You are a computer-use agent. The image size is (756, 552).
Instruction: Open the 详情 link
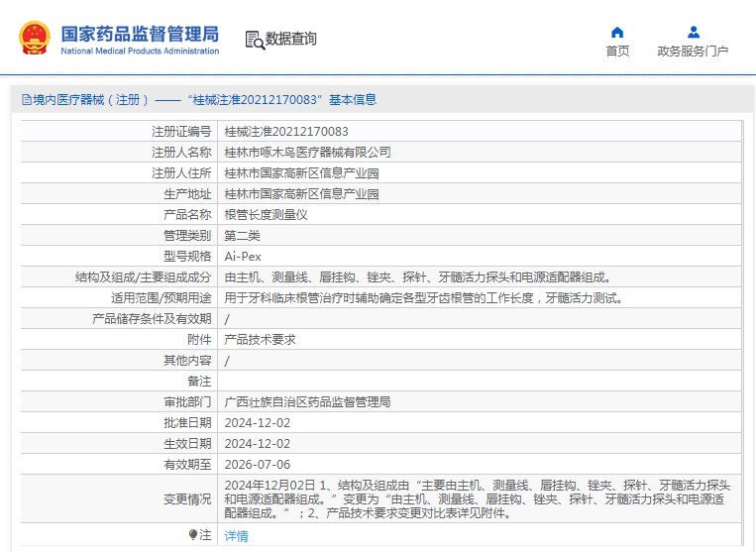[x=236, y=535]
